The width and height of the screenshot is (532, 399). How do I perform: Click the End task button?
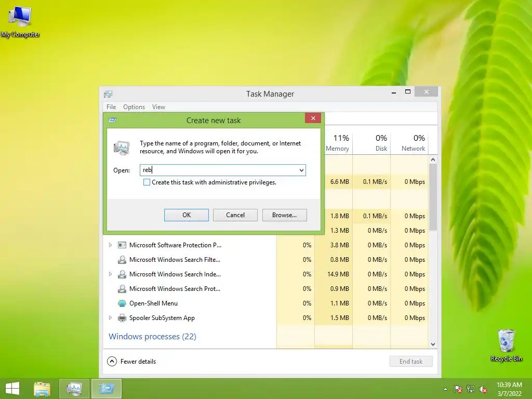click(411, 362)
